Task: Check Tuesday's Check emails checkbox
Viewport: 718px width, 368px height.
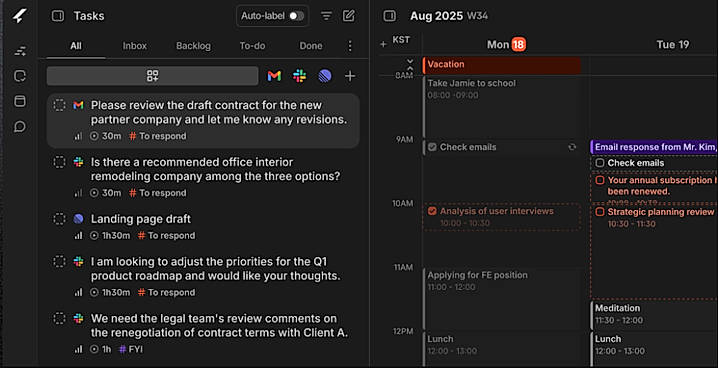Action: [x=600, y=162]
